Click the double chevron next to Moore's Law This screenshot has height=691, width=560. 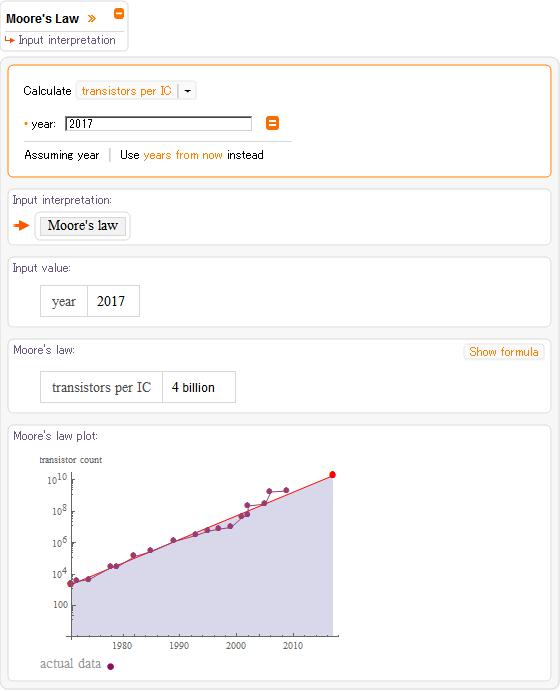coord(92,19)
